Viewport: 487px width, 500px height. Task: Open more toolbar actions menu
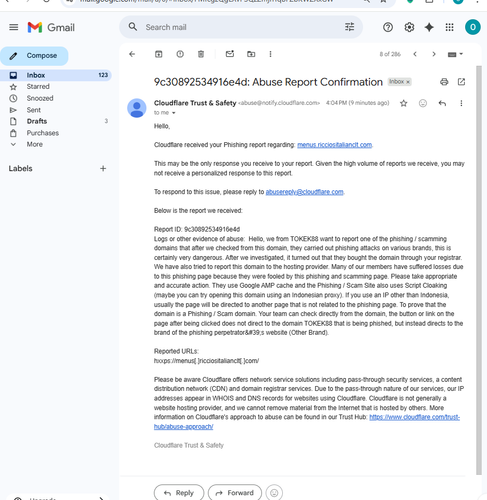click(270, 54)
